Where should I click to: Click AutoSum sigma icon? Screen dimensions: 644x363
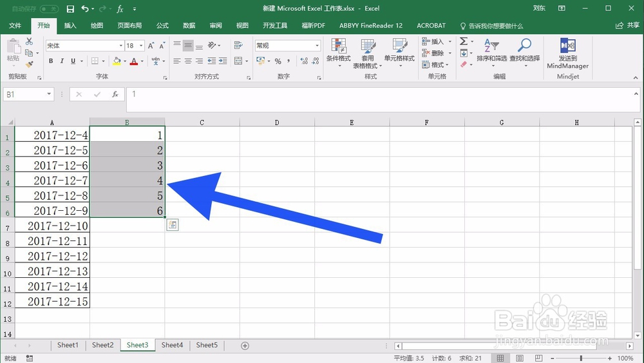pos(464,41)
